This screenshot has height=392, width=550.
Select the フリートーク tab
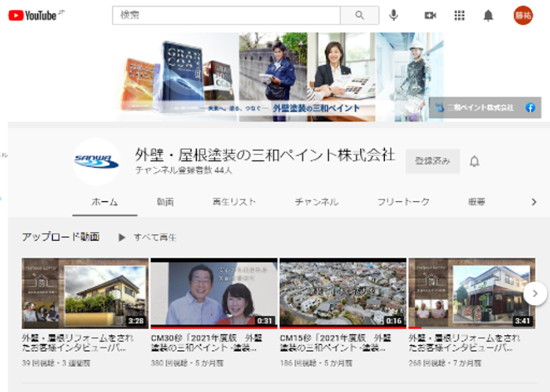(x=403, y=202)
